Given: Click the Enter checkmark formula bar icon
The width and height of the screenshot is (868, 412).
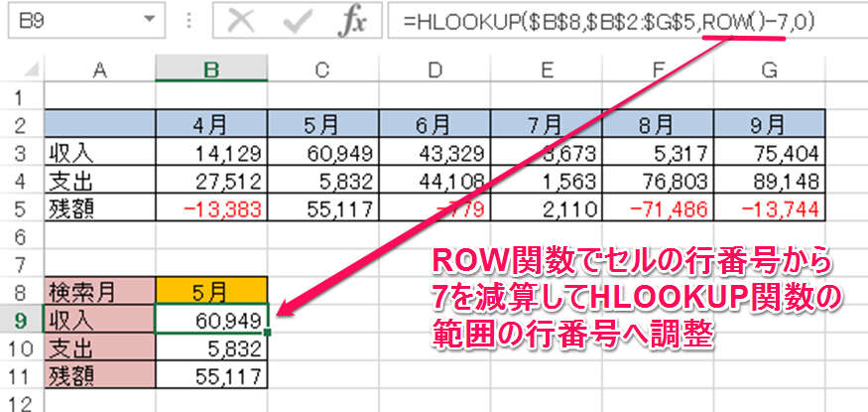Looking at the screenshot, I should 295,21.
